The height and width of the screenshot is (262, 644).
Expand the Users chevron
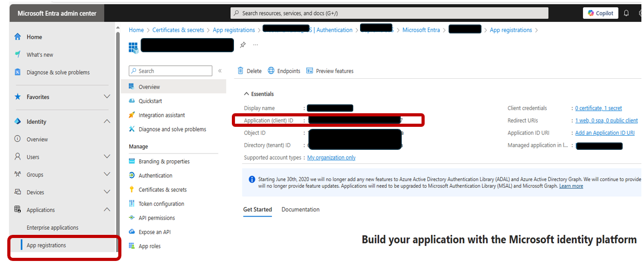[x=107, y=157]
